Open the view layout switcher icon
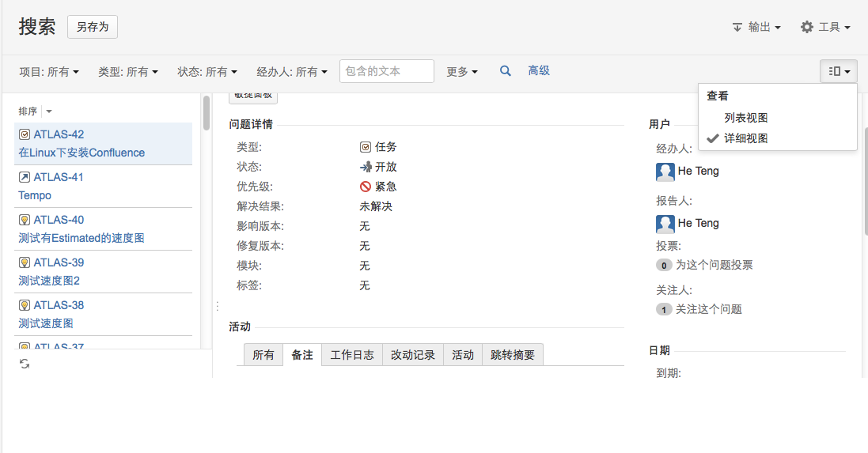Screen dimensions: 868x453 point(839,71)
